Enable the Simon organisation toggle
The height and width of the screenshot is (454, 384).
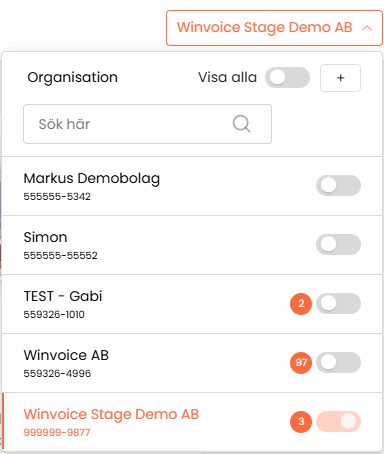[338, 245]
